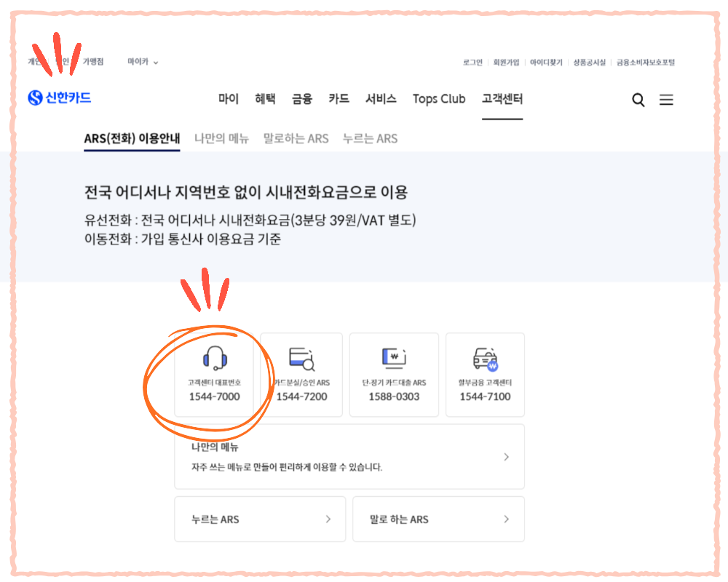Screen dimensions: 728x582
Task: Open the search magnifier icon
Action: (x=638, y=100)
